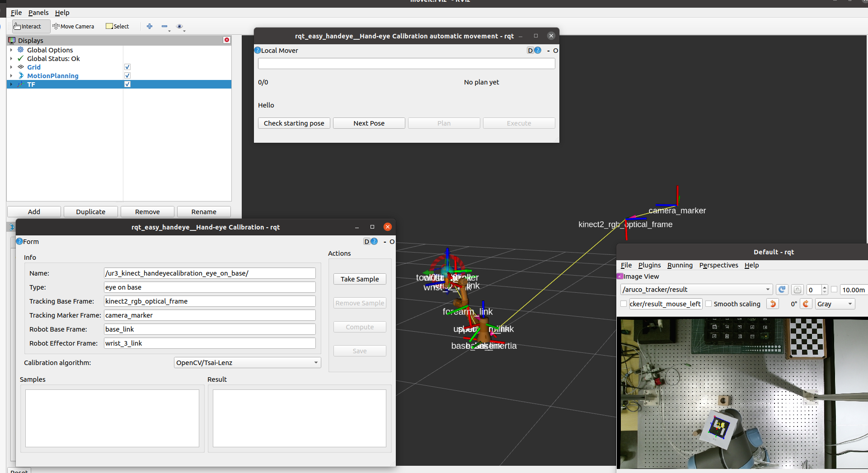Screen dimensions: 868x473
Task: Click the Add display button
Action: coord(34,211)
